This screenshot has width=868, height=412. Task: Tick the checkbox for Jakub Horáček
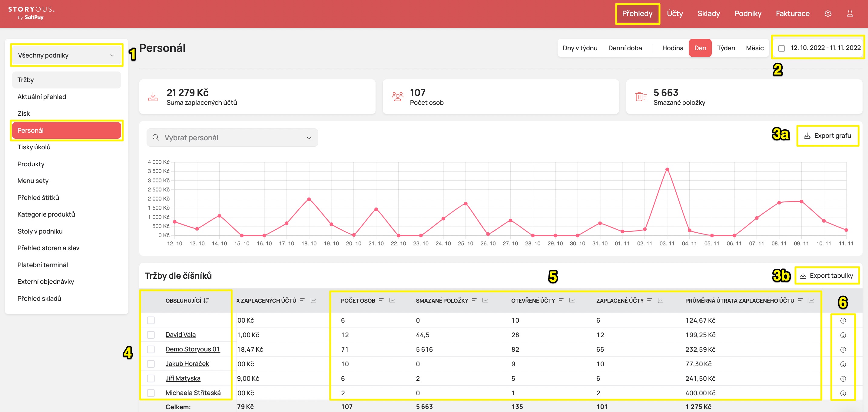(x=151, y=364)
